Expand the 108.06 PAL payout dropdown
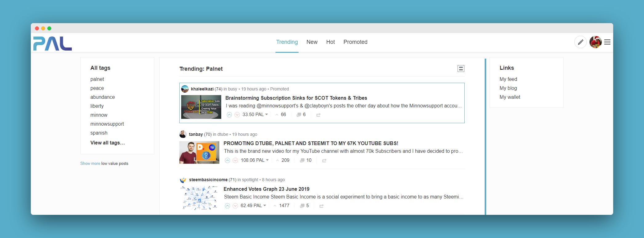The image size is (644, 238). [x=255, y=160]
